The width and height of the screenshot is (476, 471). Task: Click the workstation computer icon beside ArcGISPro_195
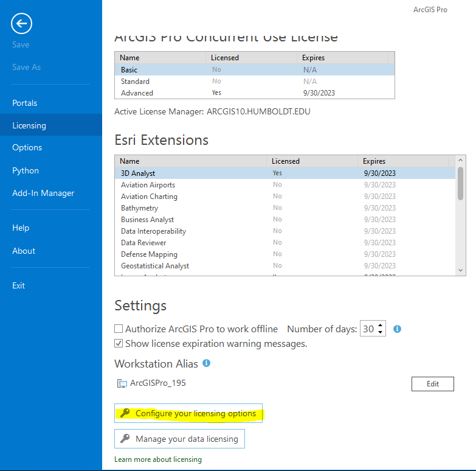point(122,383)
